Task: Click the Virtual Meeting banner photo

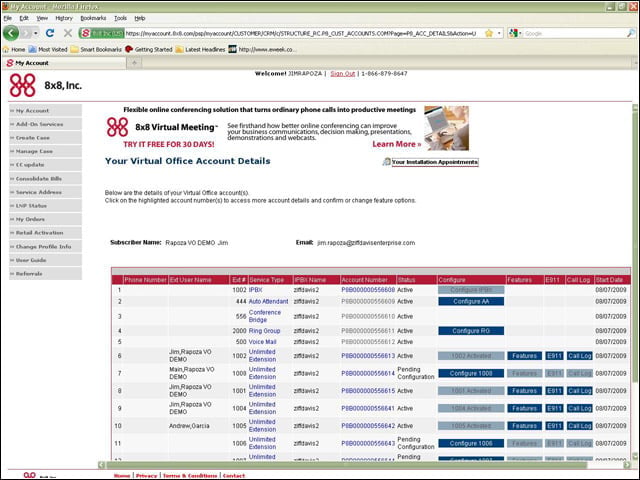Action: [x=446, y=128]
